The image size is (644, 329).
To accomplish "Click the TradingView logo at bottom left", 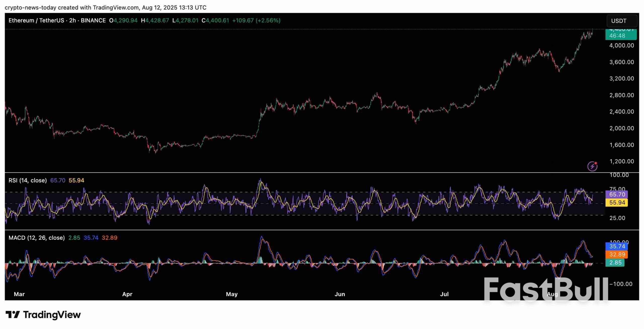I will tap(43, 315).
